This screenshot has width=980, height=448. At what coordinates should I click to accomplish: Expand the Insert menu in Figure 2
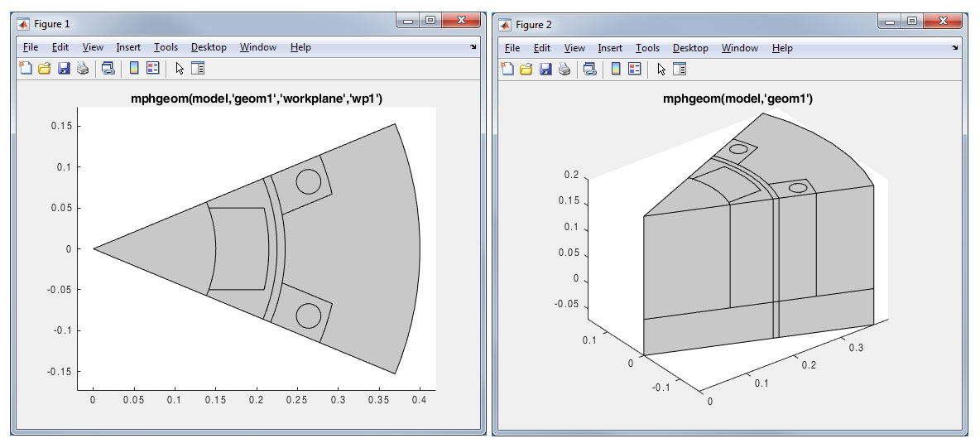(610, 48)
